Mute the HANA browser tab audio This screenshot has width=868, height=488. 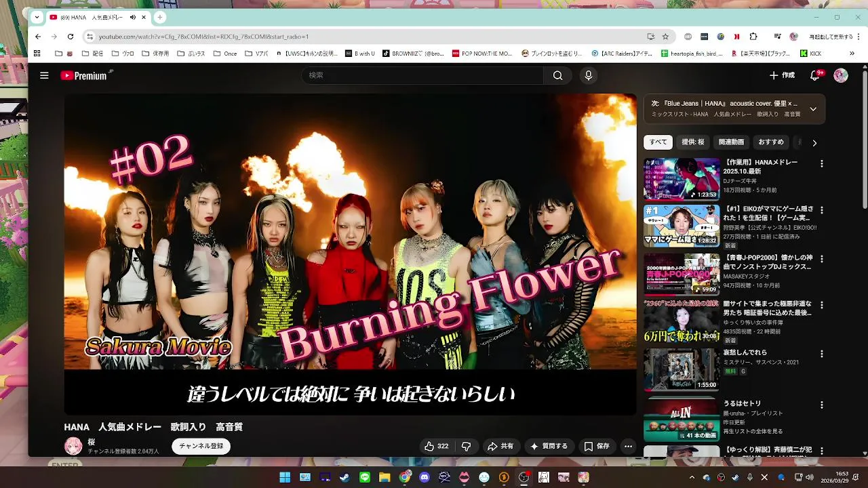click(133, 17)
